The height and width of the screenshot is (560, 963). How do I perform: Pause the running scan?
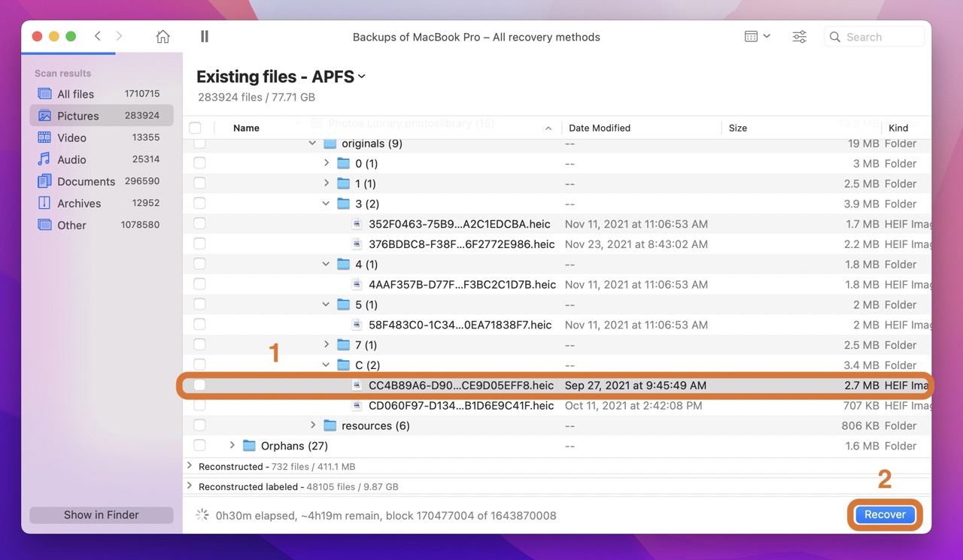pyautogui.click(x=205, y=36)
